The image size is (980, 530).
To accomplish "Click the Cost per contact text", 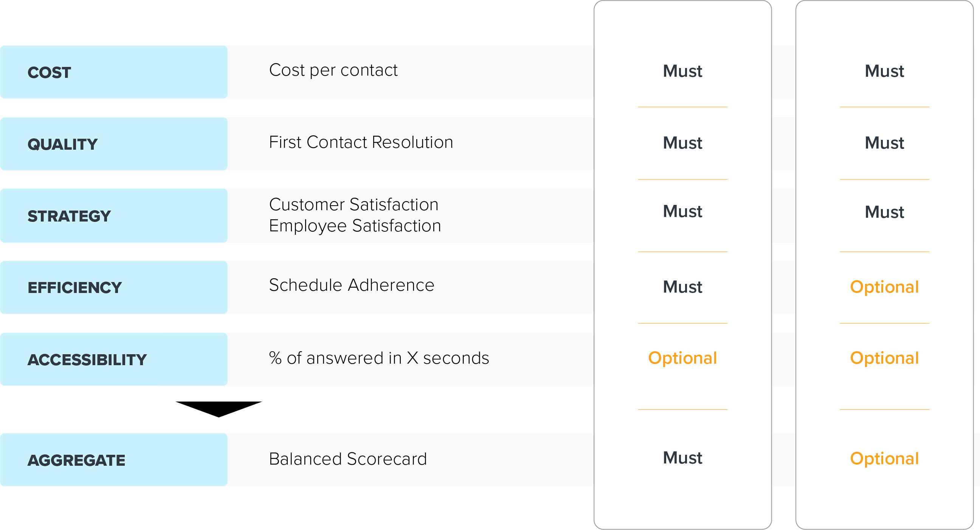I will coord(333,70).
